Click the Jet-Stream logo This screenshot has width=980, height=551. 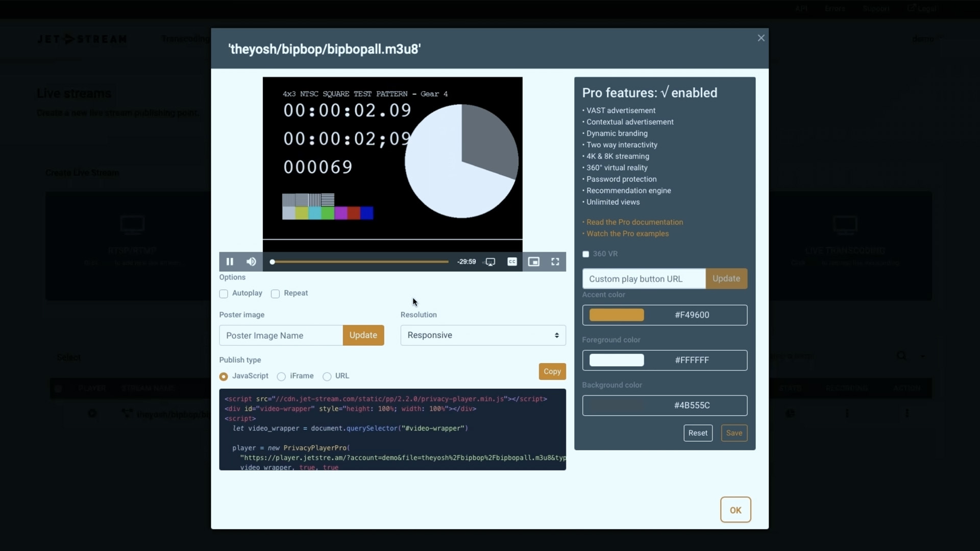(82, 39)
